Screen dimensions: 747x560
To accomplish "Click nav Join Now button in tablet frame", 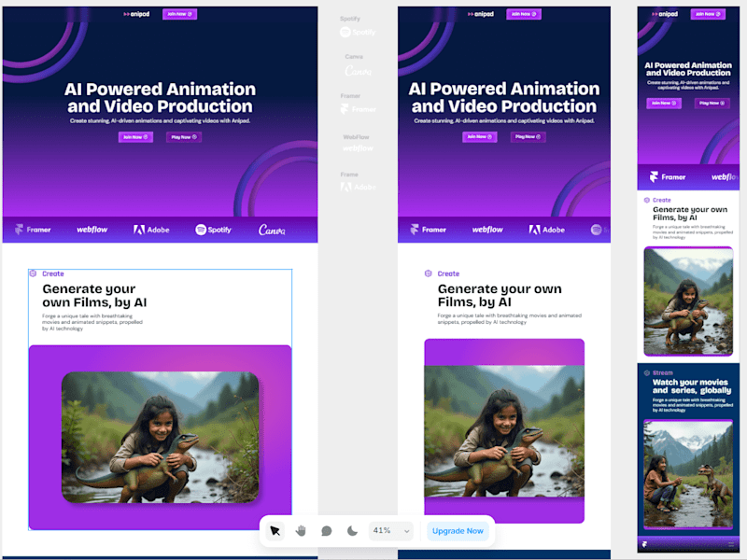I will [524, 14].
